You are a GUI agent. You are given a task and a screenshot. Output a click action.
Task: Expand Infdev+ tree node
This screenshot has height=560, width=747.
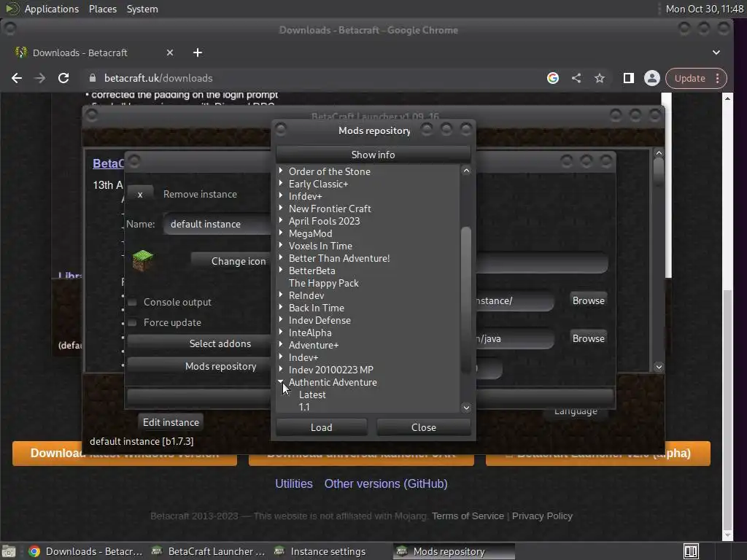coord(281,195)
